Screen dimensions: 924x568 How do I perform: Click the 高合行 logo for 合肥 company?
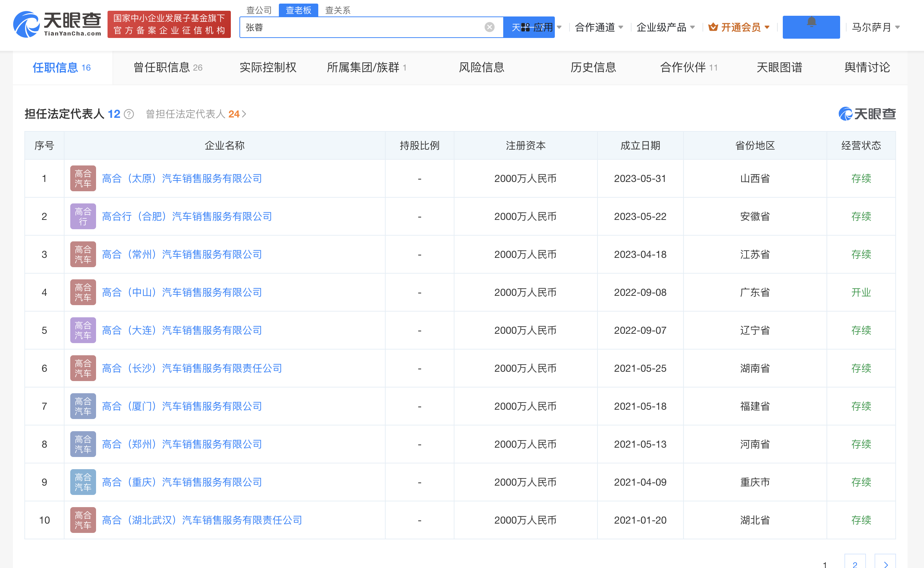point(83,216)
